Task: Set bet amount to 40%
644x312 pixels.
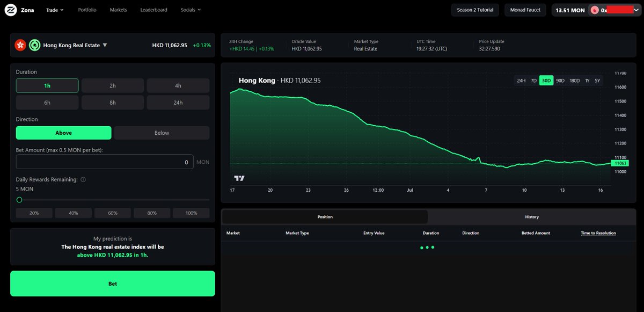Action: 74,213
